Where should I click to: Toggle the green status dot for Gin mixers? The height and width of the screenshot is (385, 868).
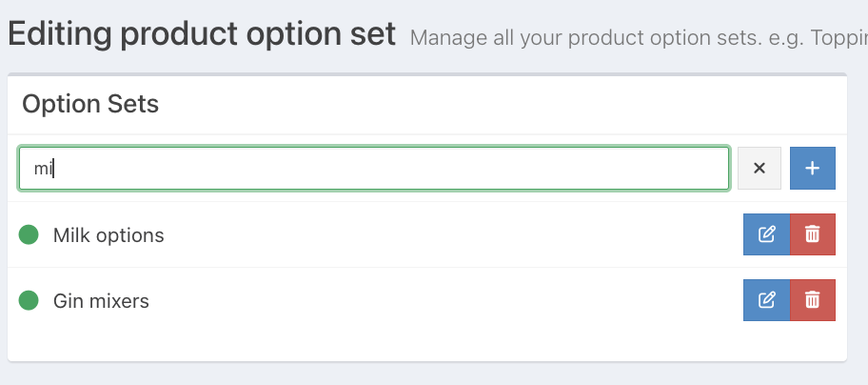click(29, 300)
